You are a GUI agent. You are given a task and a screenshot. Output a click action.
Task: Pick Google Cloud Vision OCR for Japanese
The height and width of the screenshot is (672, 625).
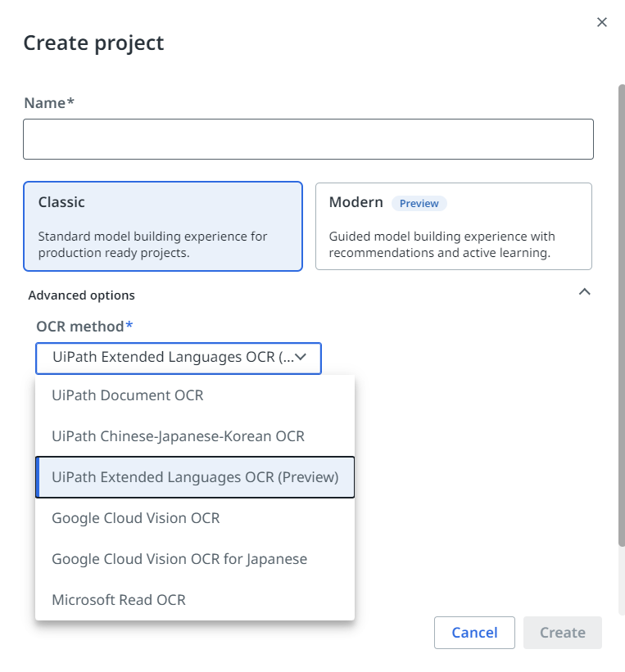tap(179, 559)
